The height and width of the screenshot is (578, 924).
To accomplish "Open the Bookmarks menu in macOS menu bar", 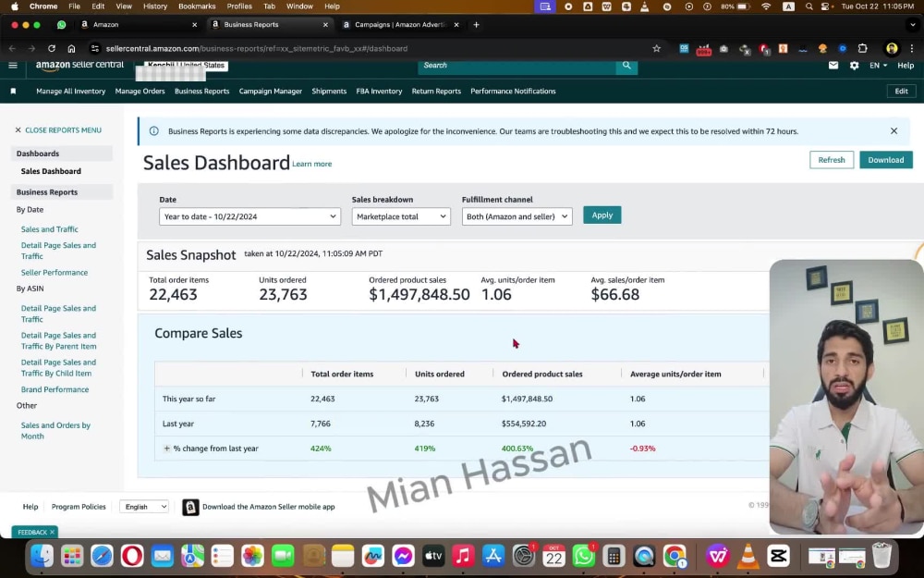I will pyautogui.click(x=197, y=6).
